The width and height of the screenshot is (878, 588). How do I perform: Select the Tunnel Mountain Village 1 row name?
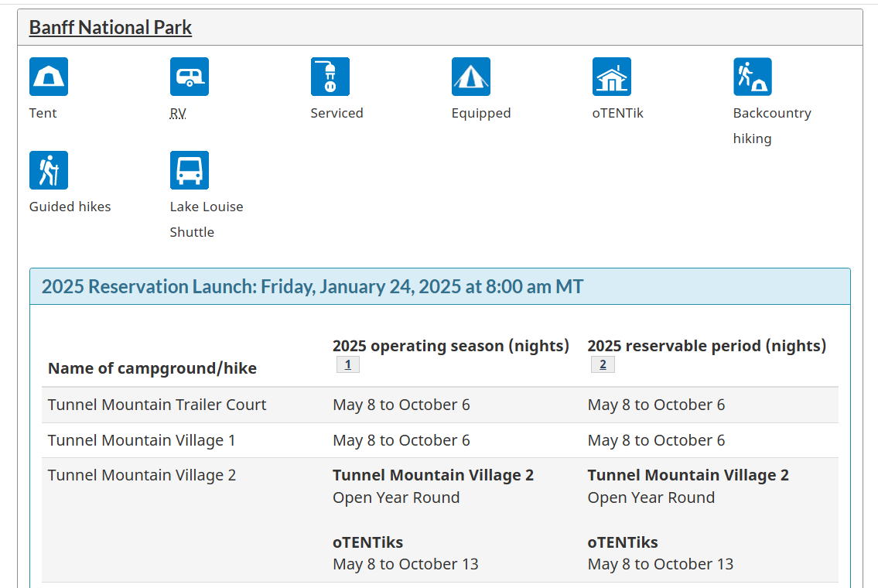click(142, 441)
